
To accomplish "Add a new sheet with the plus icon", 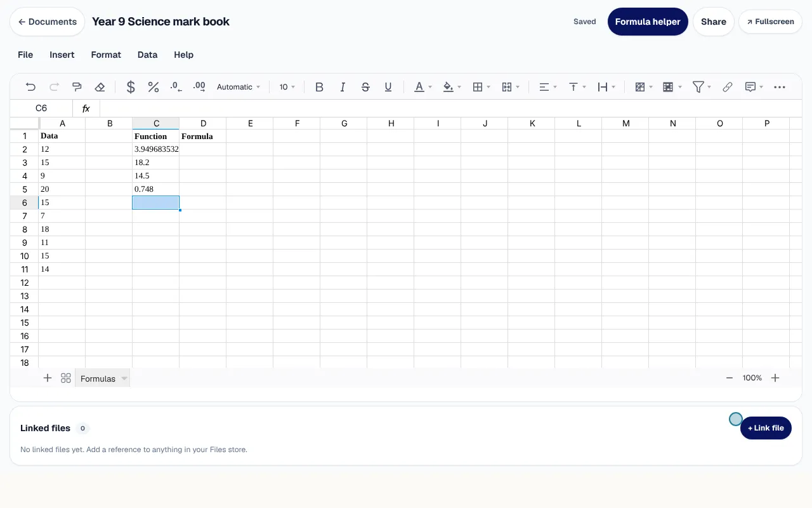I will [48, 378].
